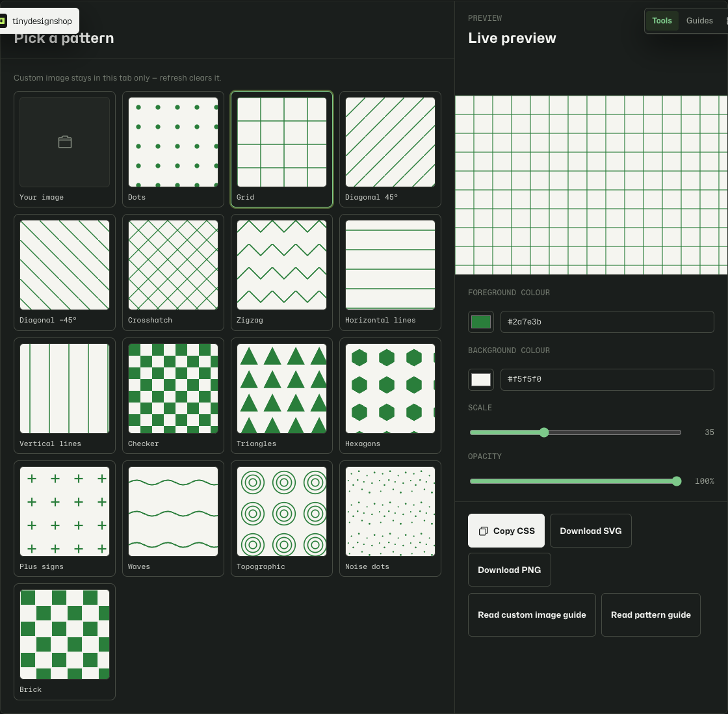Screen dimensions: 728x714
Task: Switch to the Tools tab
Action: pyautogui.click(x=662, y=20)
